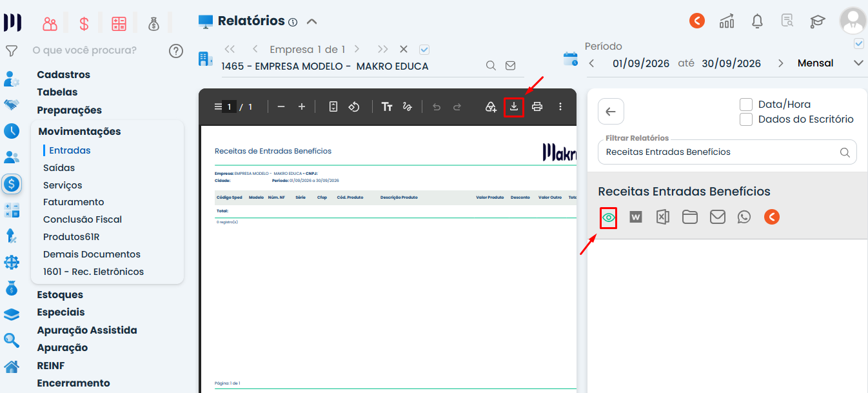Select Faturamento under Movimentações
This screenshot has width=868, height=393.
[74, 202]
